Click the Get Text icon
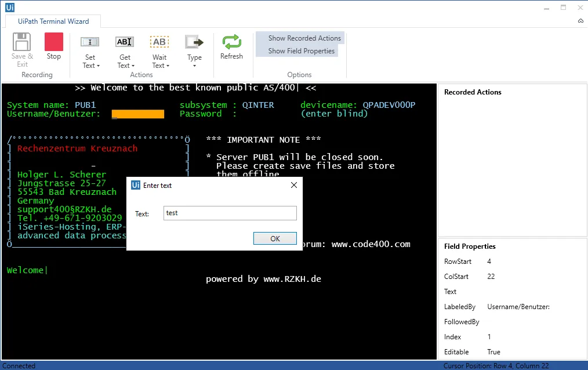This screenshot has height=370, width=588. click(x=125, y=42)
